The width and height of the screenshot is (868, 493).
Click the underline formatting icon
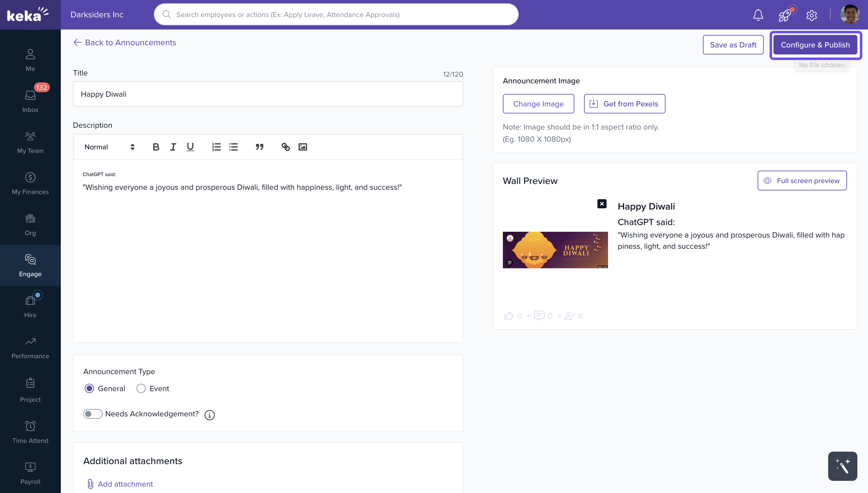pos(190,147)
